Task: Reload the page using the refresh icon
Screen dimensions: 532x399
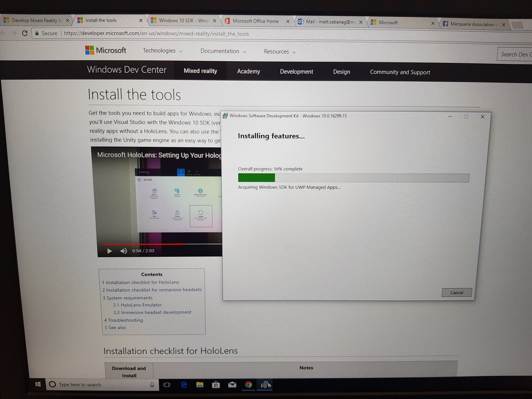Action: [24, 33]
